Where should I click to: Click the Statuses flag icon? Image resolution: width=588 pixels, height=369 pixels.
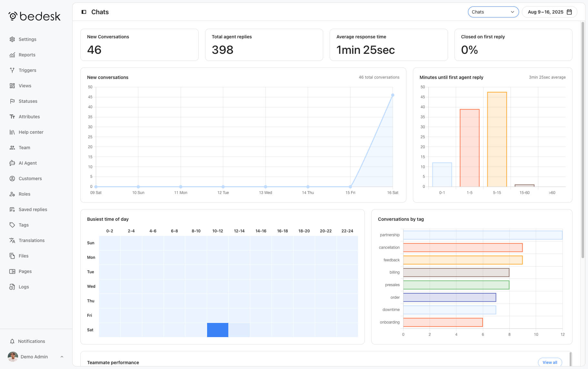[12, 101]
